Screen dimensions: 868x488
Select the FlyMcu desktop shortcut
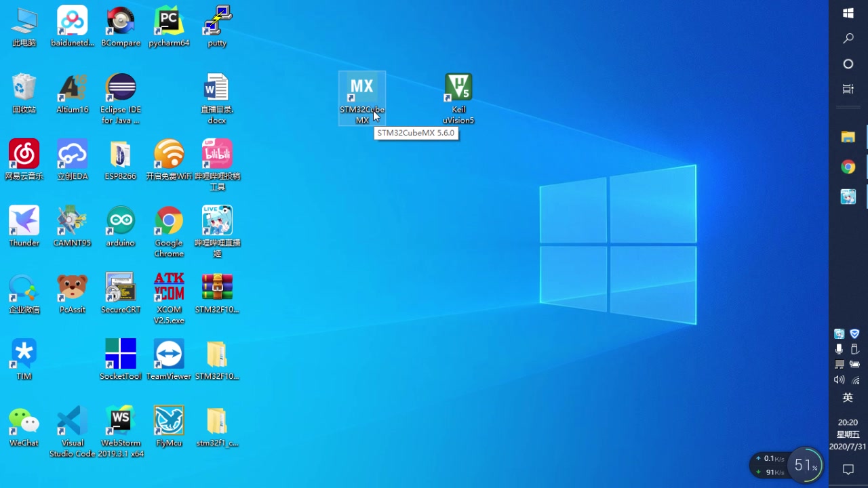coord(169,426)
